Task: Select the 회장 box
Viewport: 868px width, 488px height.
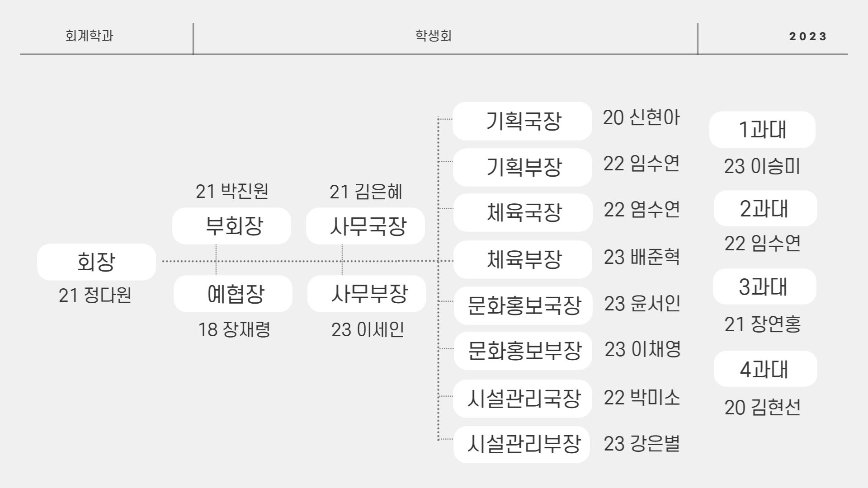Action: click(x=96, y=262)
